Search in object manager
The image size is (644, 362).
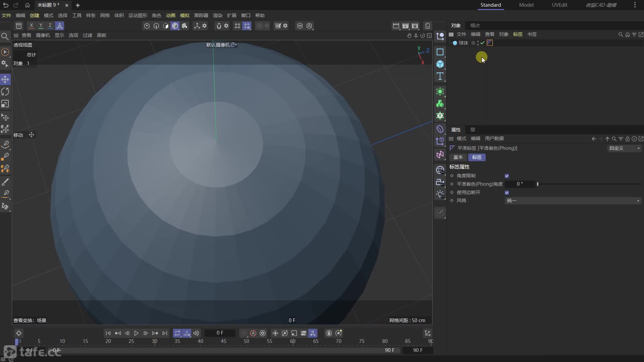[x=621, y=35]
